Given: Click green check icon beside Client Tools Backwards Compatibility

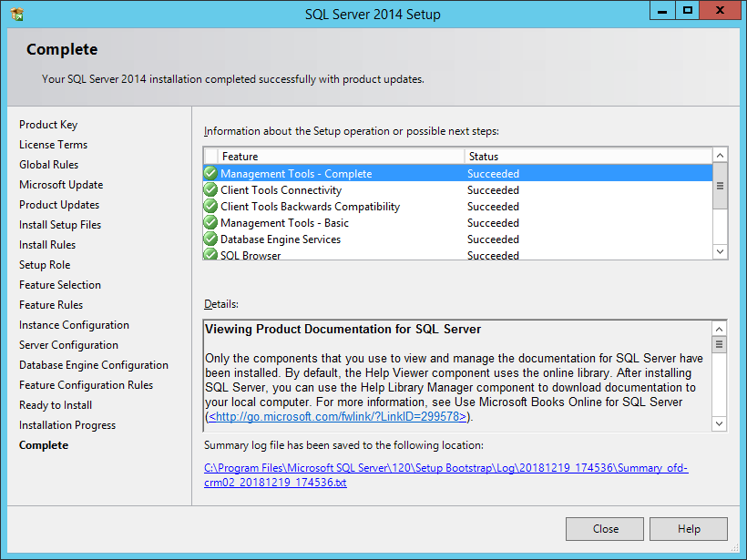Looking at the screenshot, I should point(210,207).
